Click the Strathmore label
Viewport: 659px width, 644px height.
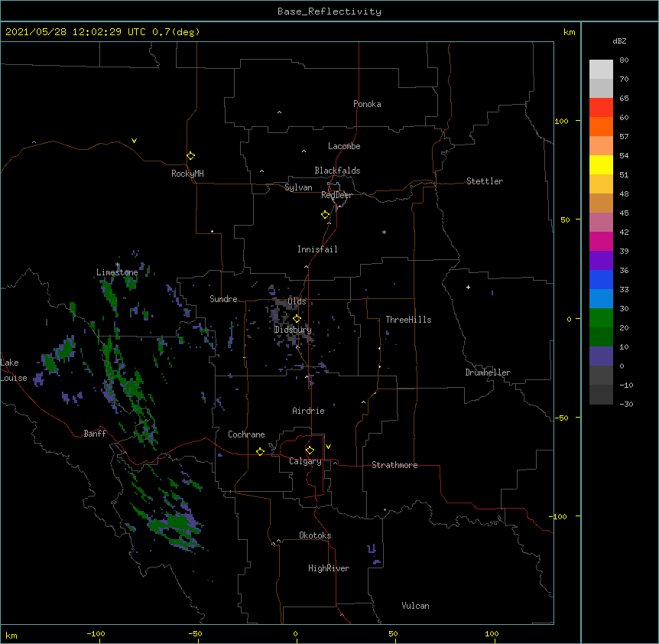[x=394, y=465]
